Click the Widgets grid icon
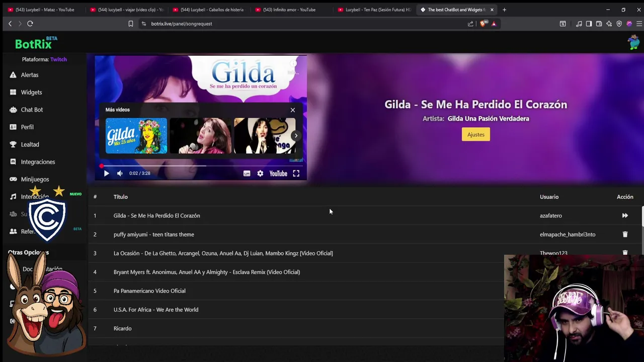The width and height of the screenshot is (644, 362). (13, 93)
